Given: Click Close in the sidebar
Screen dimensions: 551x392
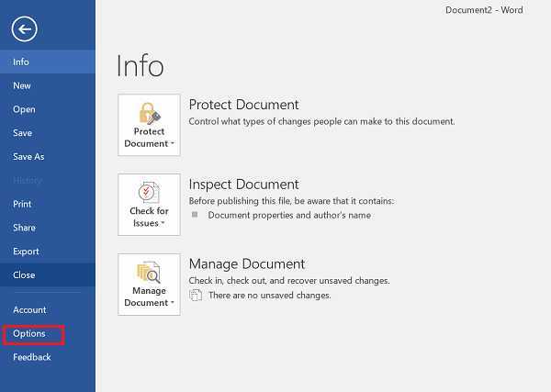Looking at the screenshot, I should click(48, 275).
